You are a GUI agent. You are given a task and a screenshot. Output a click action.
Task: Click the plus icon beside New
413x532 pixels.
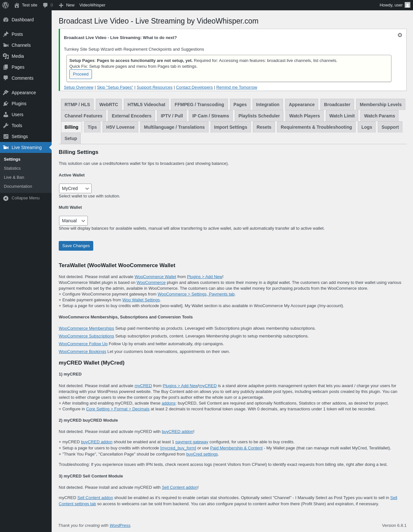(61, 5)
